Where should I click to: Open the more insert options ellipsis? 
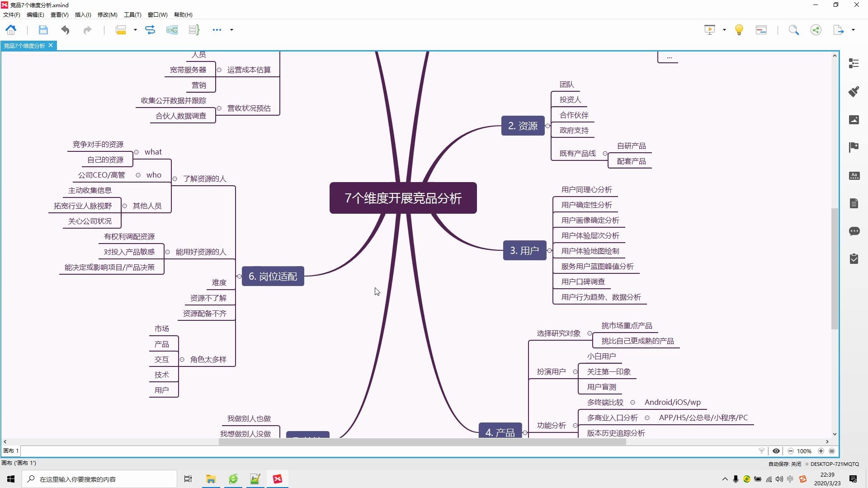click(x=217, y=30)
